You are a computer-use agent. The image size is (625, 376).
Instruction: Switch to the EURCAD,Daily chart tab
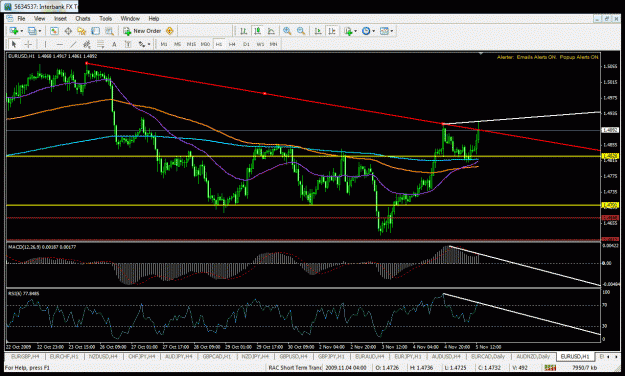click(488, 356)
